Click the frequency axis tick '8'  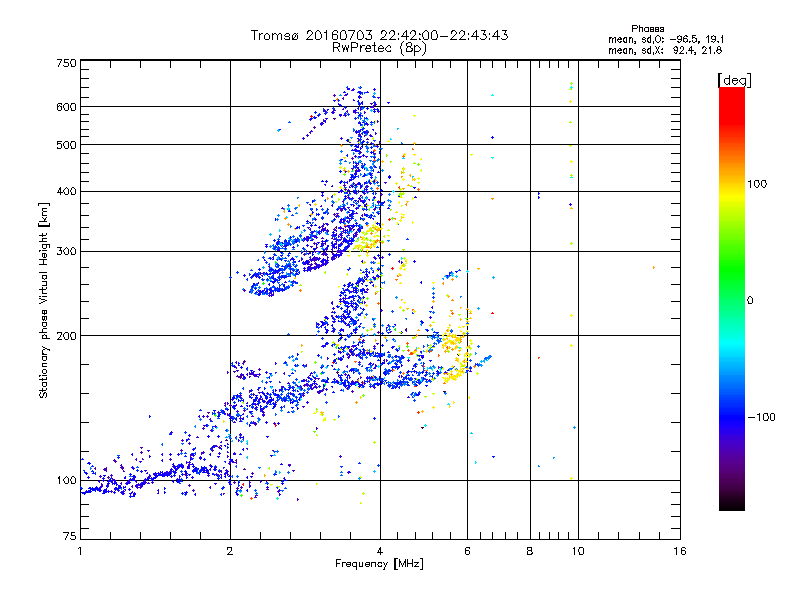click(530, 551)
